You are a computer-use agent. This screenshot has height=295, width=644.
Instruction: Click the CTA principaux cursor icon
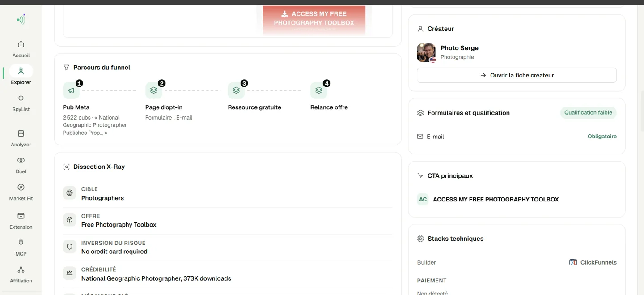tap(420, 176)
